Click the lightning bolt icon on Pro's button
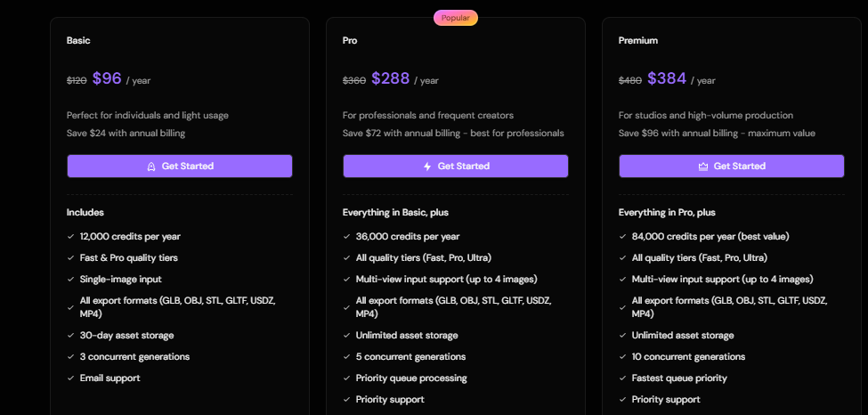Image resolution: width=868 pixels, height=415 pixels. (427, 167)
